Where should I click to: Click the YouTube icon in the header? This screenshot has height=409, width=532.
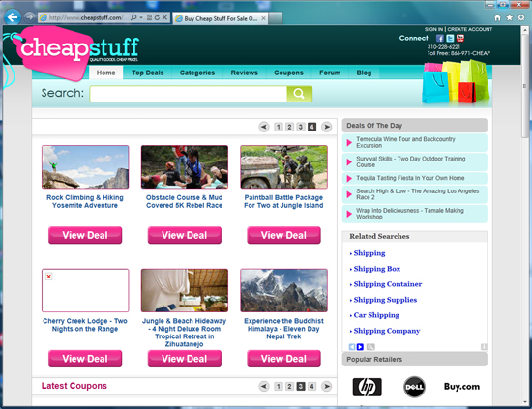click(460, 38)
